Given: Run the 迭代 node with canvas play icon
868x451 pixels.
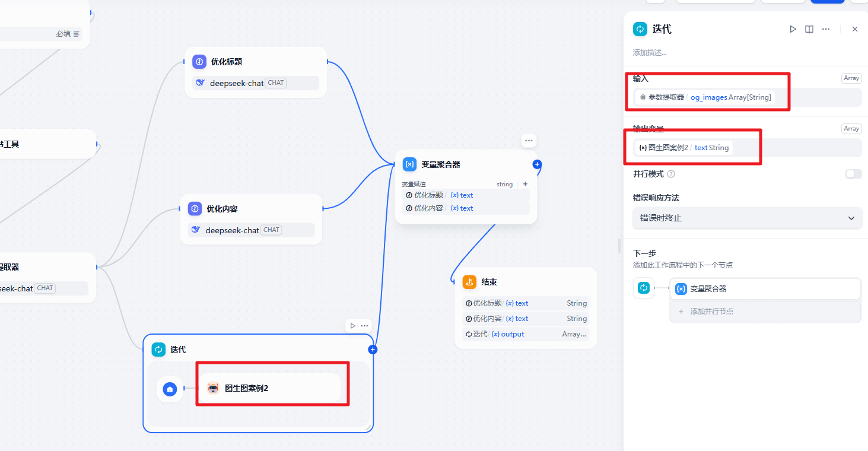Looking at the screenshot, I should click(353, 326).
